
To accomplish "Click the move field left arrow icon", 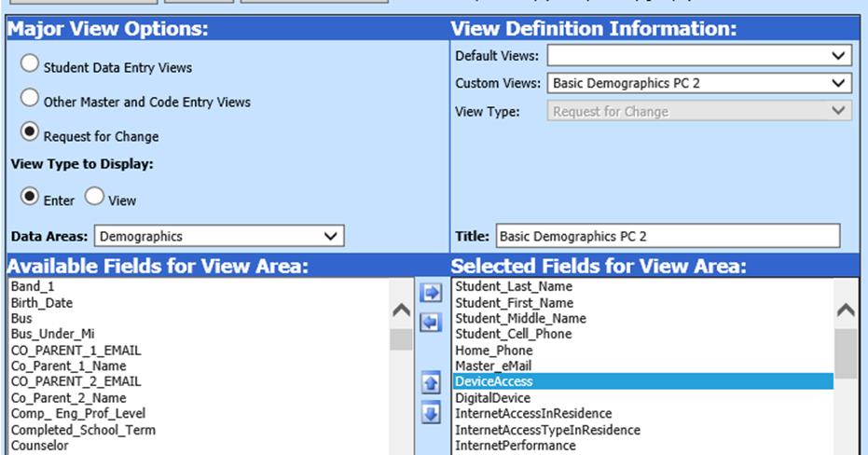I will pyautogui.click(x=431, y=321).
